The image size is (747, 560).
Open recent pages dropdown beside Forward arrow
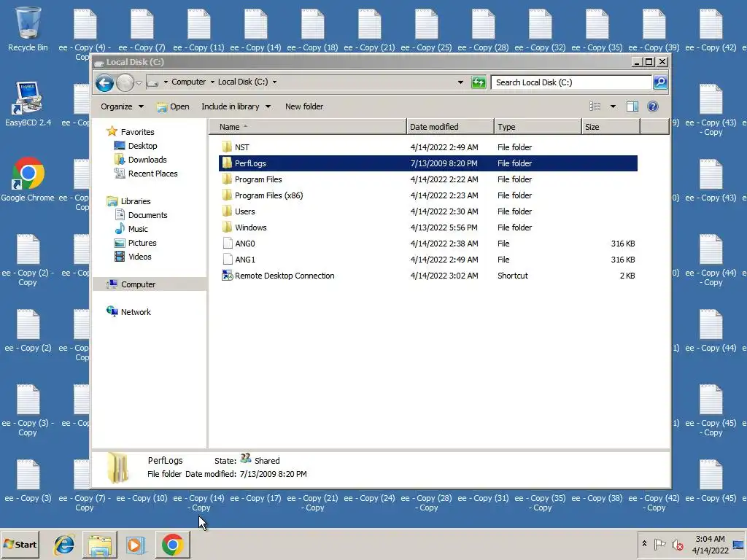[x=139, y=83]
